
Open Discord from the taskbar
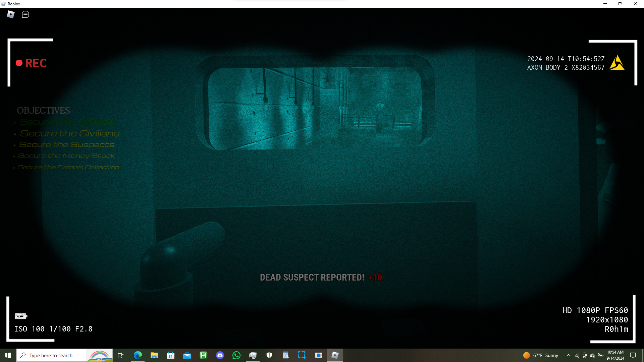point(220,355)
